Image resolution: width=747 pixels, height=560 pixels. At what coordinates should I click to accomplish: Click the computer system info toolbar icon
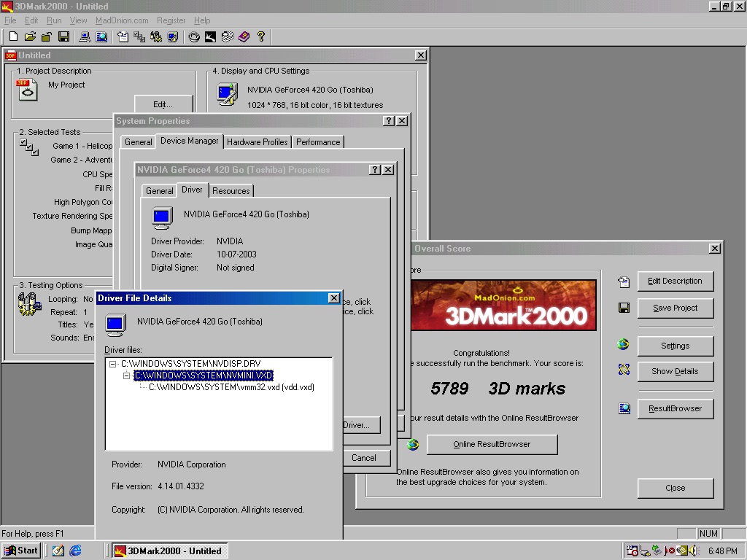point(85,36)
